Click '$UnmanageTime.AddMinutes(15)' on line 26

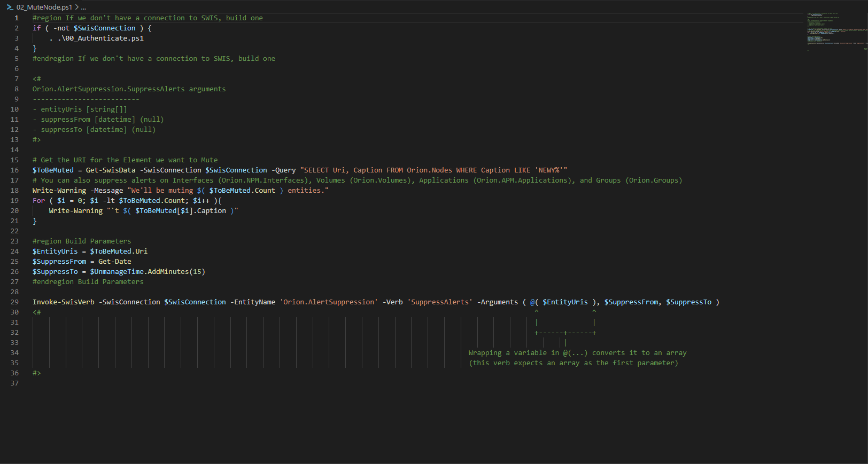coord(148,272)
